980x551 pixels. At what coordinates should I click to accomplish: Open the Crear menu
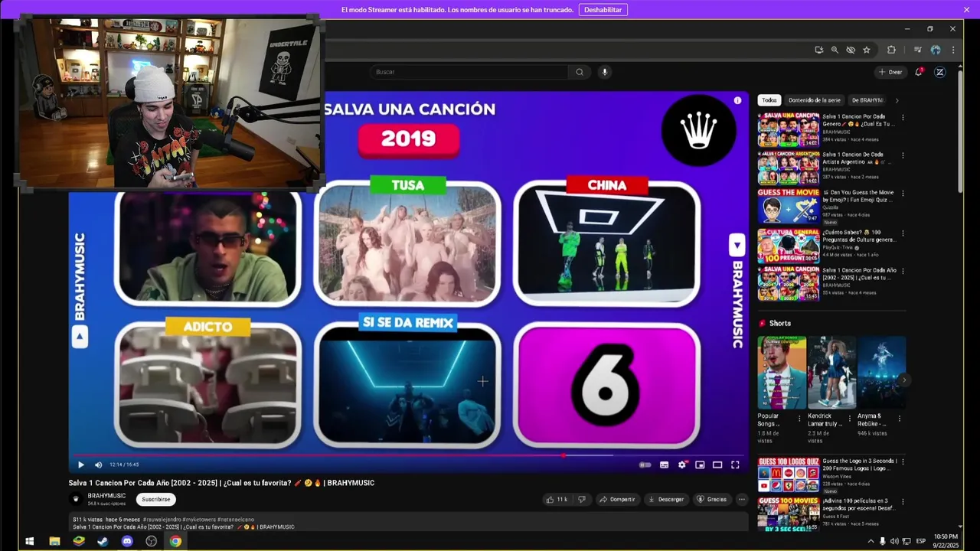(x=890, y=72)
